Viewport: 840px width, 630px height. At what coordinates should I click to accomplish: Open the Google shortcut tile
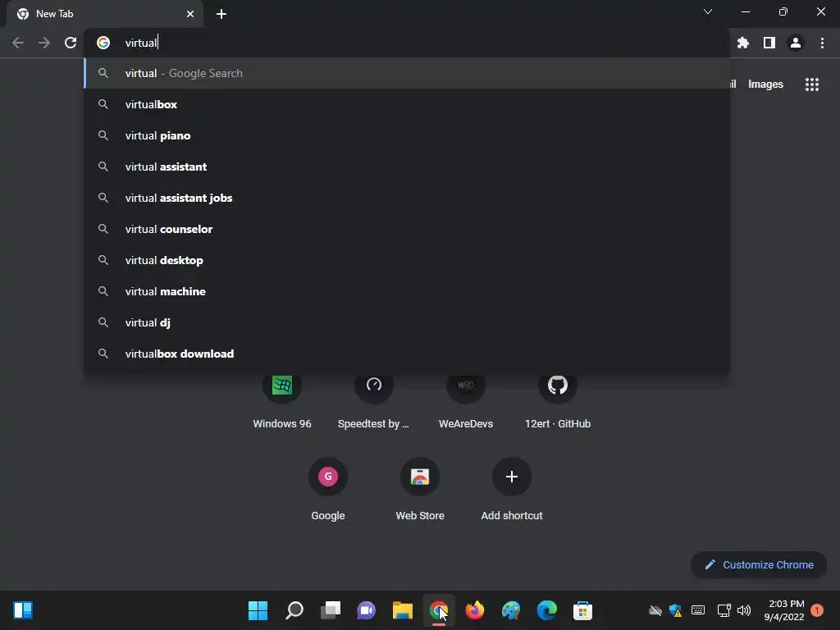(328, 489)
